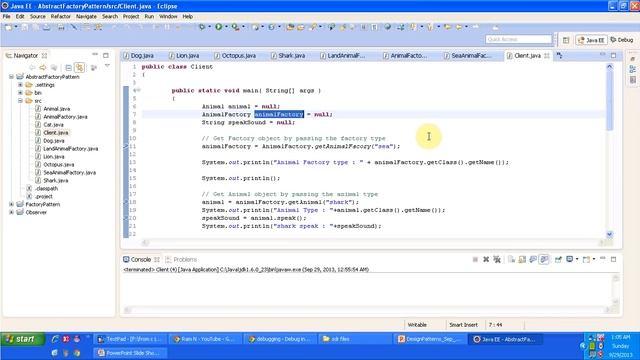
Task: Click the New file toolbar icon
Action: 8,27
